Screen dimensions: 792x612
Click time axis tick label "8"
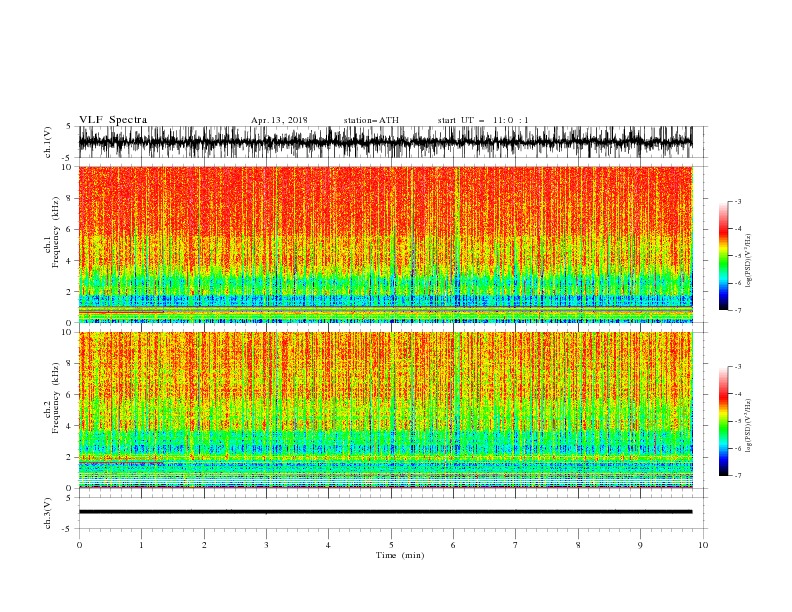click(x=578, y=545)
